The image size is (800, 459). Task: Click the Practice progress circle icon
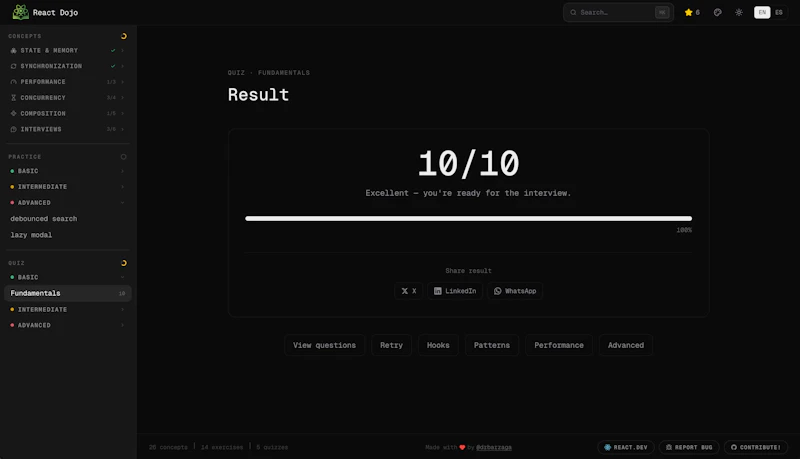click(x=123, y=157)
